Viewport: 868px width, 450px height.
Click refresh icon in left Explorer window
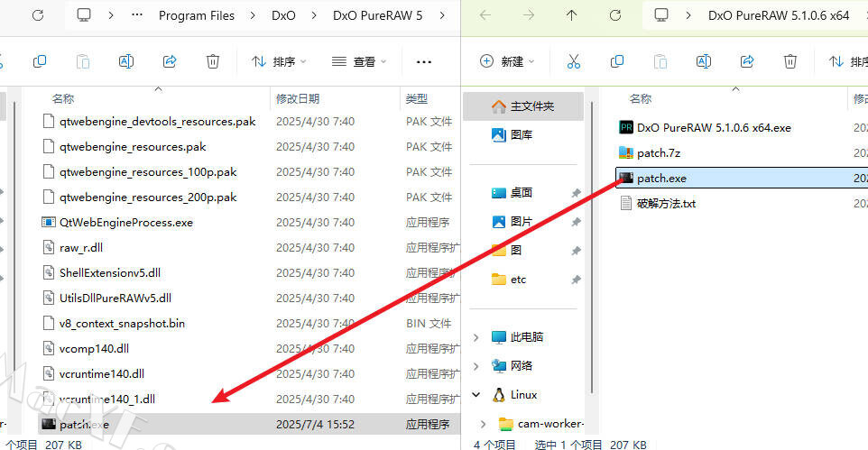pos(38,15)
